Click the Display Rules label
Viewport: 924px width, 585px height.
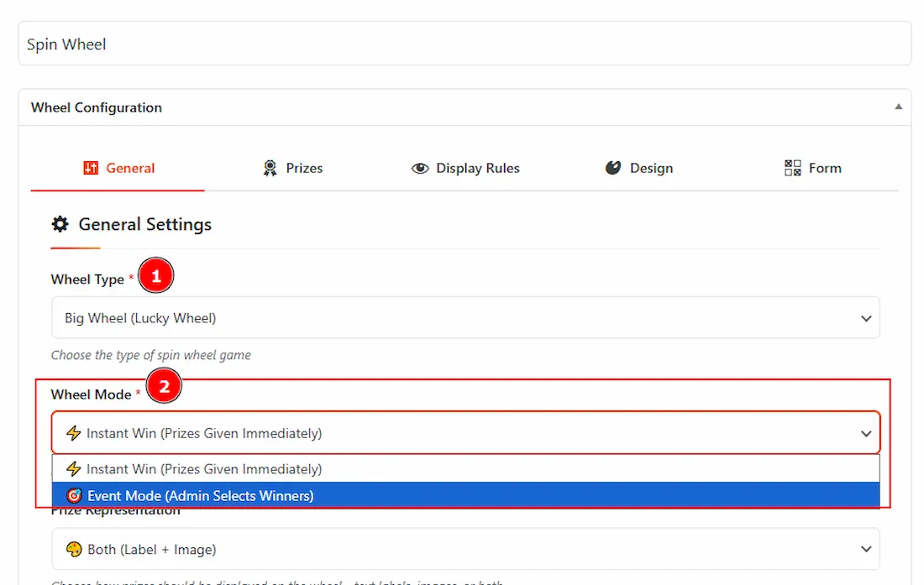477,168
